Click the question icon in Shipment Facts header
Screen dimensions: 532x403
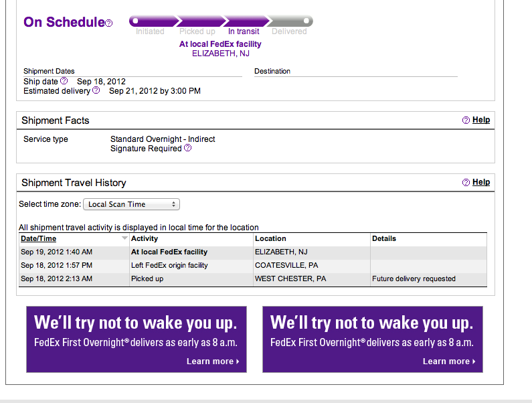click(x=466, y=120)
